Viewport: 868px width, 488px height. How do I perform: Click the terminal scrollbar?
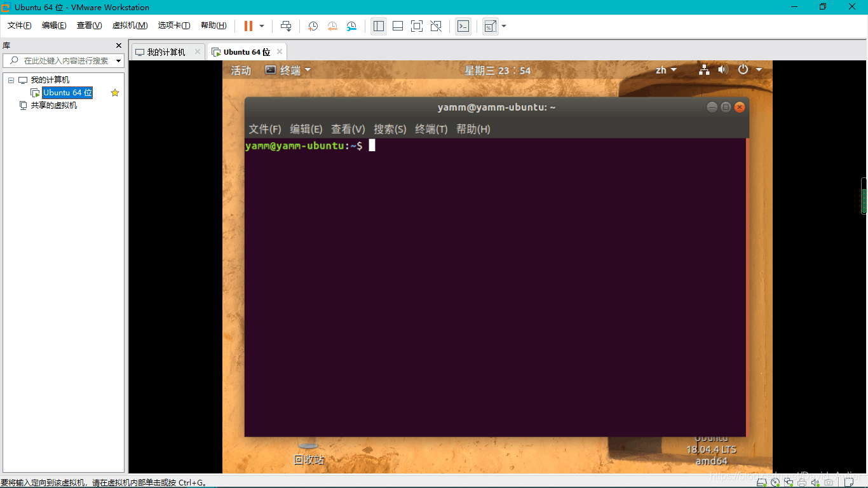(x=747, y=287)
